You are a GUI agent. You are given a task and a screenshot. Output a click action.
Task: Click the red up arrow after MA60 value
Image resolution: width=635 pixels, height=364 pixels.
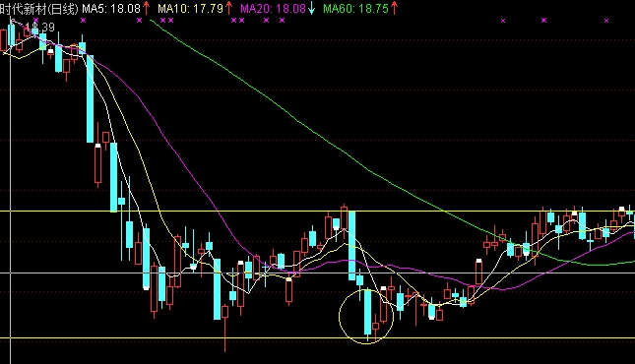click(394, 8)
